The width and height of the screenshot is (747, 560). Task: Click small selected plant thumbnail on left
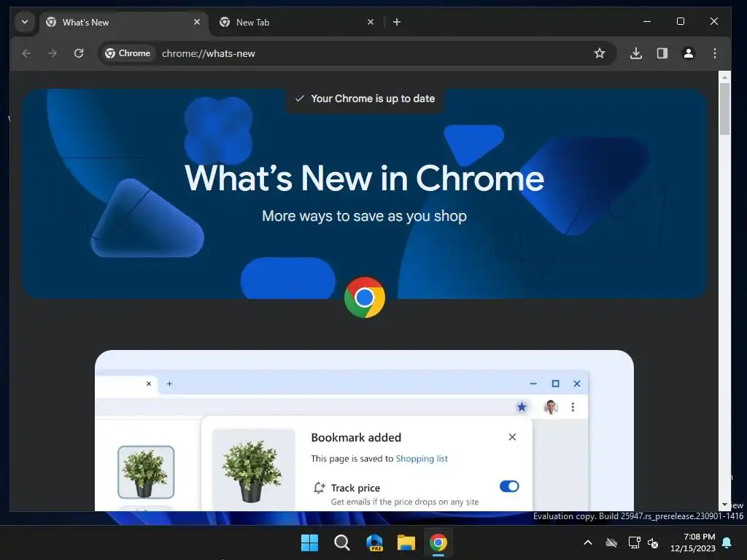coord(146,472)
